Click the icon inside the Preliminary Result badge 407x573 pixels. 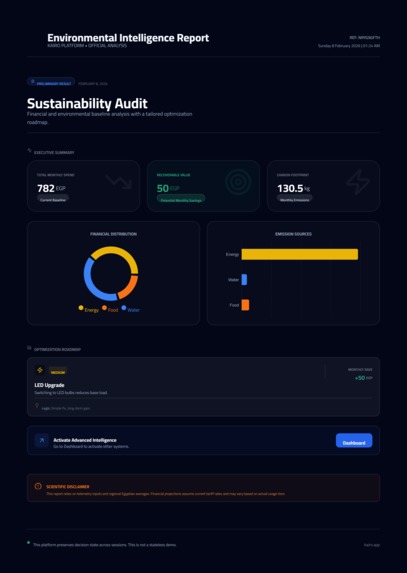pos(33,81)
